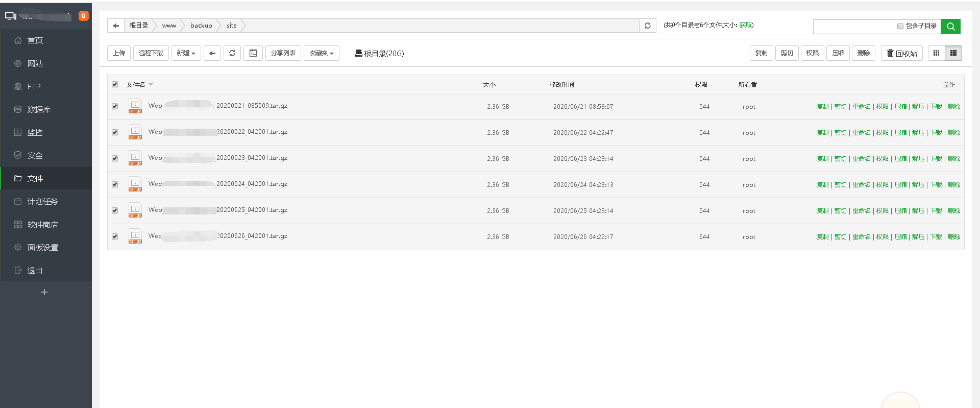Viewport: 980px width, 408px height.
Task: Click the toolbar 复制 batch button
Action: (x=762, y=53)
